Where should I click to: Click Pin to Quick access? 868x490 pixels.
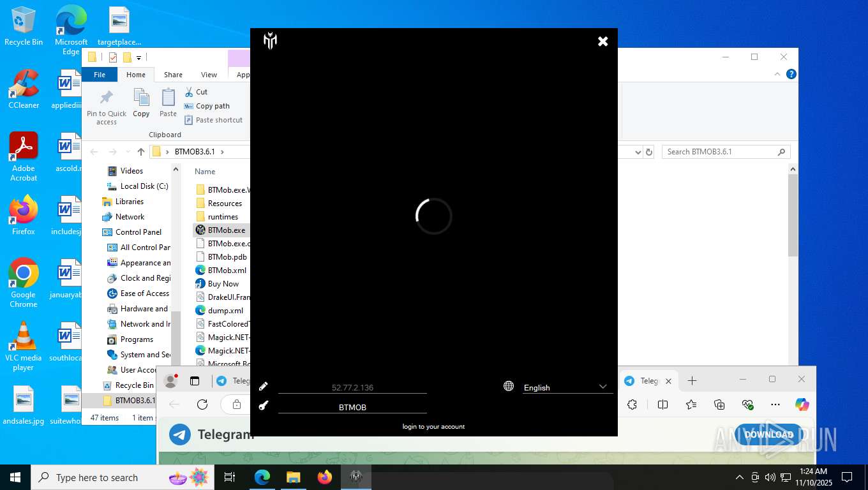[x=107, y=107]
